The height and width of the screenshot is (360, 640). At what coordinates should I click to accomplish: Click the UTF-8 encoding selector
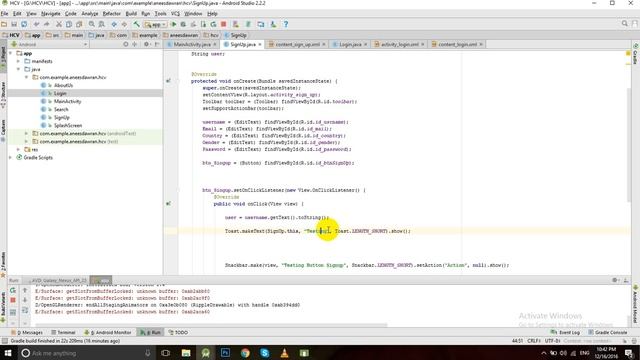point(552,341)
